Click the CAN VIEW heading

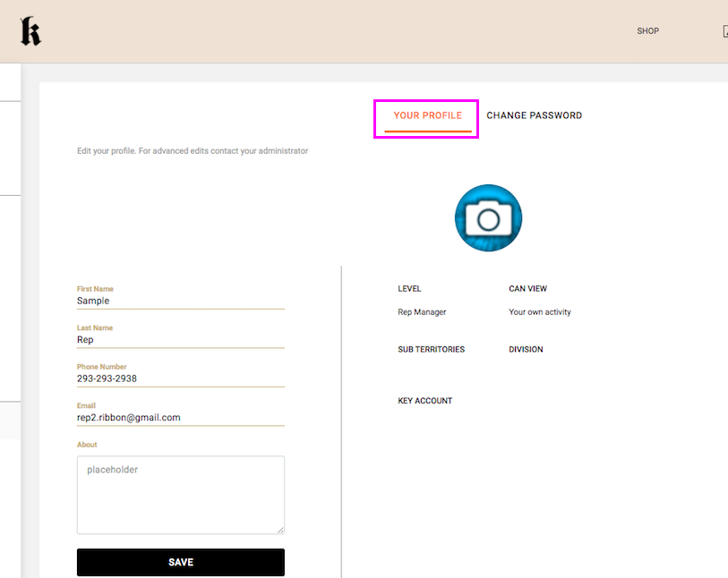click(527, 289)
